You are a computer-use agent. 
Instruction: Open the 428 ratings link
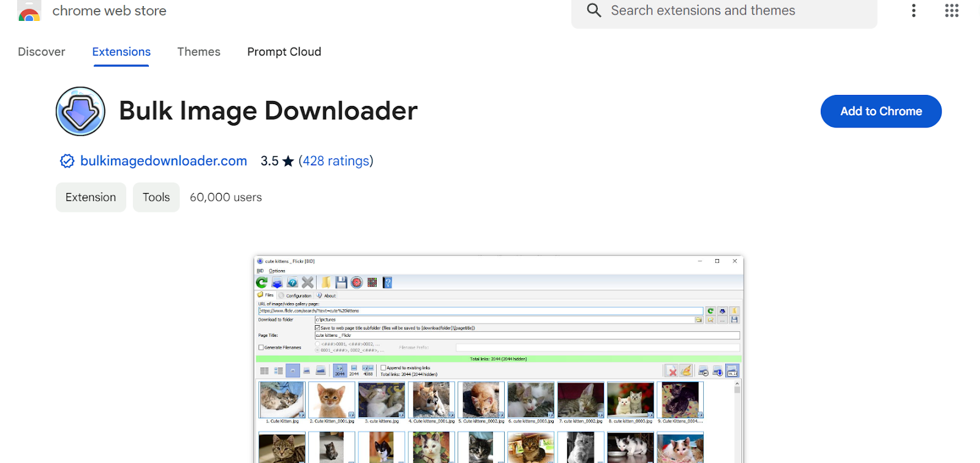point(336,161)
